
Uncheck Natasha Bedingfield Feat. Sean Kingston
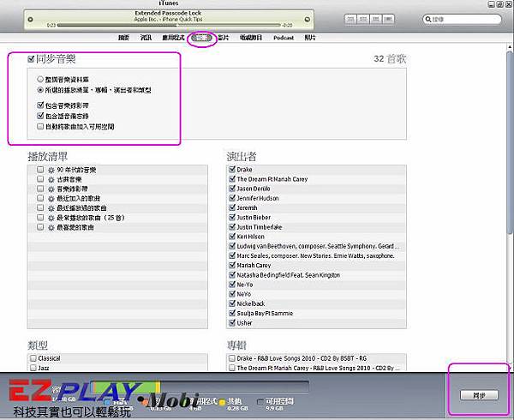232,274
